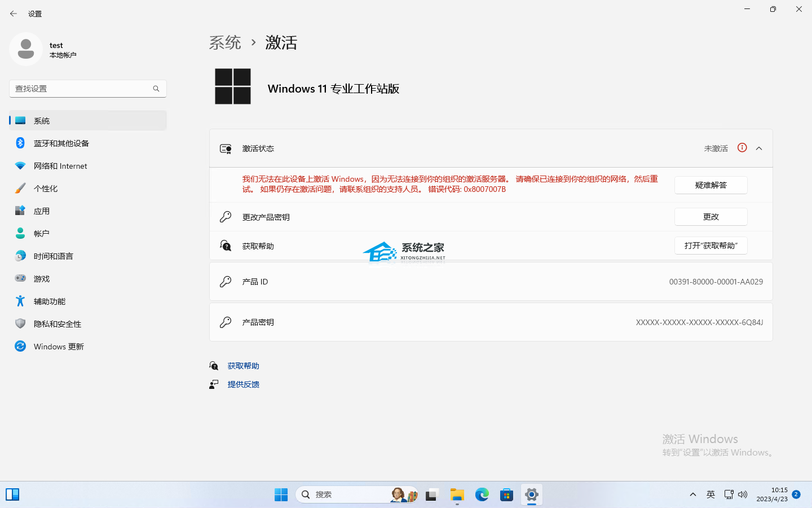This screenshot has height=508, width=812.
Task: Click the 疑难解答 button
Action: pos(711,185)
